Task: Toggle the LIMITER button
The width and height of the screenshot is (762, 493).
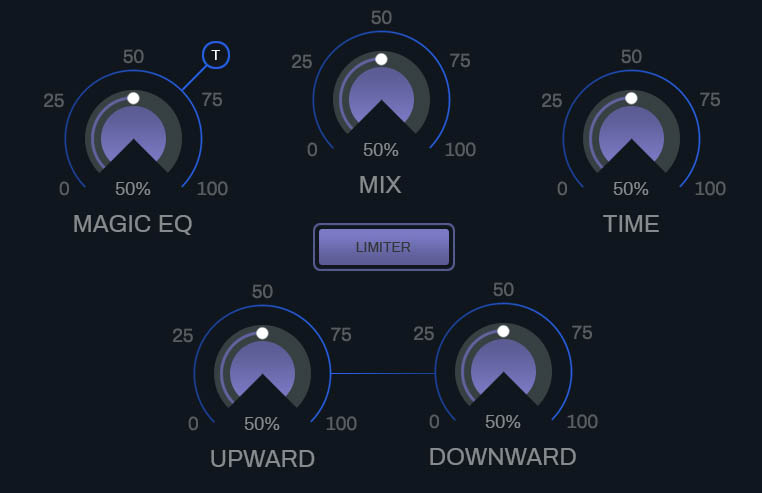Action: (383, 247)
